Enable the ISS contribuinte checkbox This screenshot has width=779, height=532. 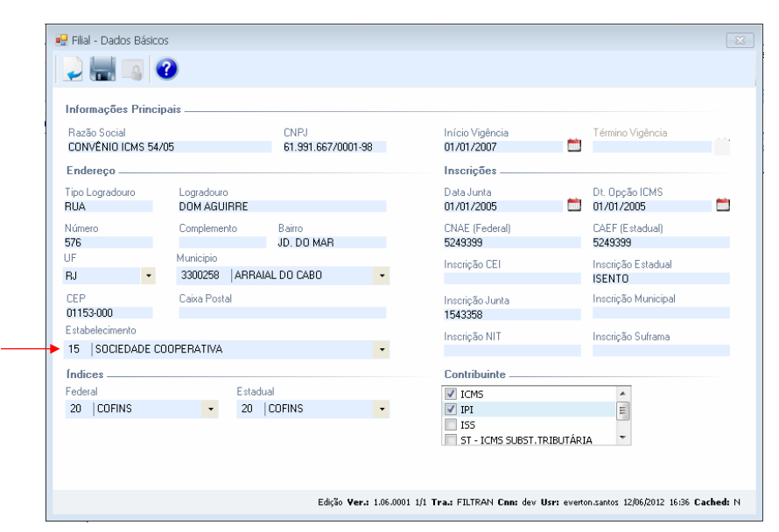[x=451, y=424]
